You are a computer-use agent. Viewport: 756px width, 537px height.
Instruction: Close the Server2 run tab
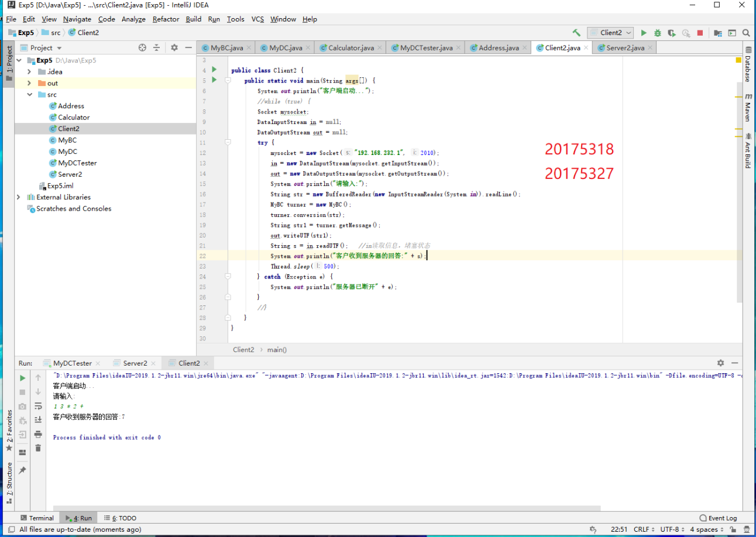tap(154, 363)
